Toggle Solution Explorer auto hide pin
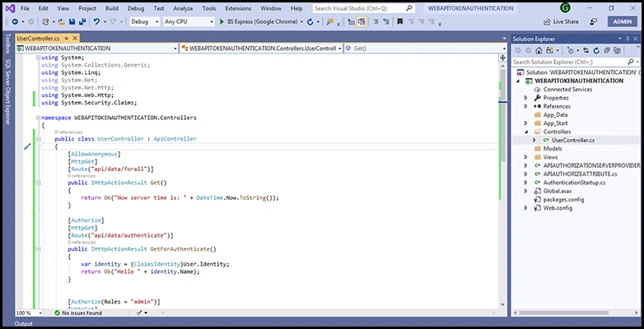The width and height of the screenshot is (644, 329). [628, 39]
